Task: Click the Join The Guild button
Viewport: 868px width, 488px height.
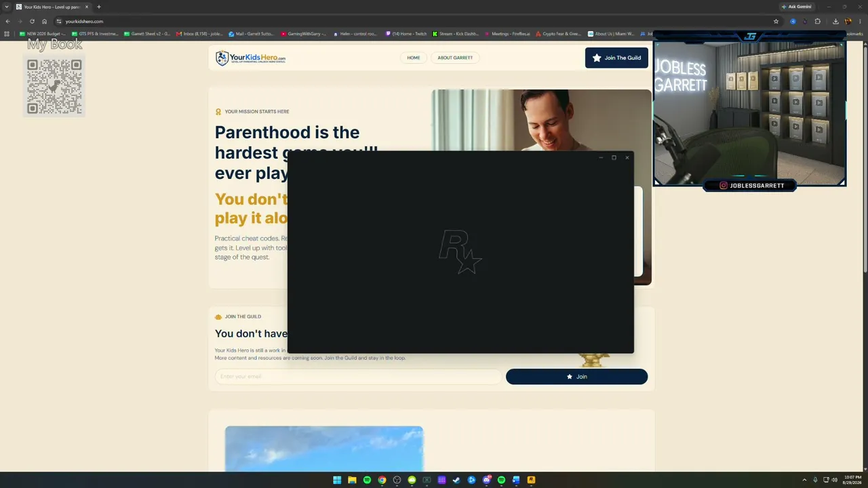Action: coord(616,58)
